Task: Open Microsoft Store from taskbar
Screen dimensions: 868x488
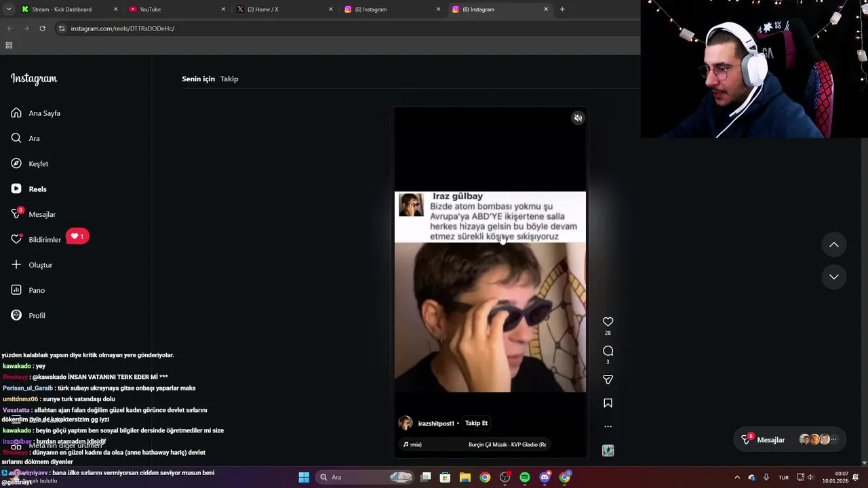Action: [x=445, y=477]
